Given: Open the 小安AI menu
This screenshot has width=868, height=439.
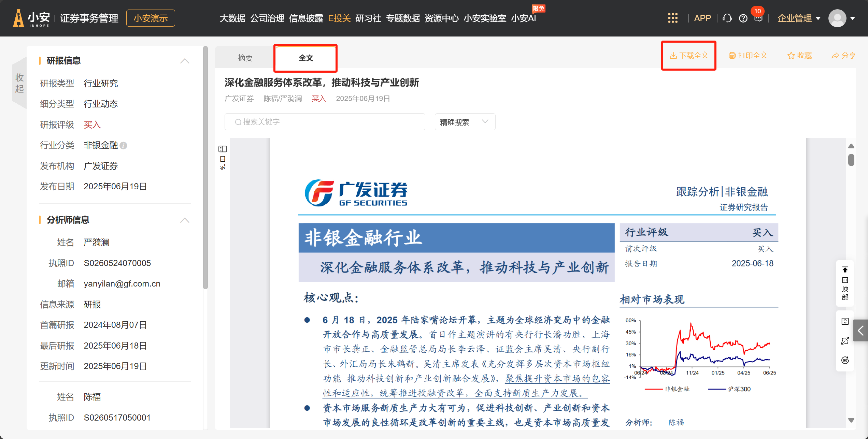Looking at the screenshot, I should pos(524,18).
